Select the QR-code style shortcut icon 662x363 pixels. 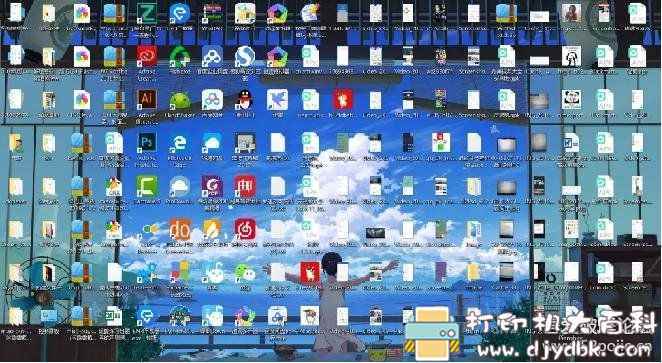tap(245, 143)
